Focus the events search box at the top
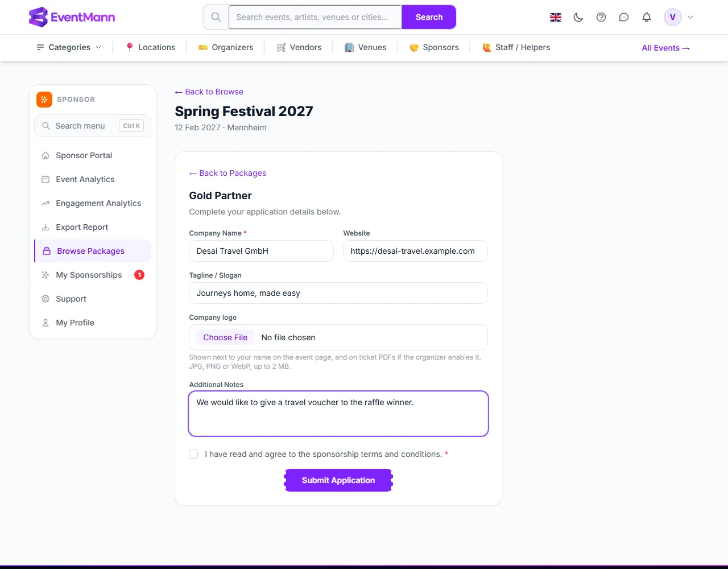Viewport: 728px width, 569px height. tap(315, 17)
